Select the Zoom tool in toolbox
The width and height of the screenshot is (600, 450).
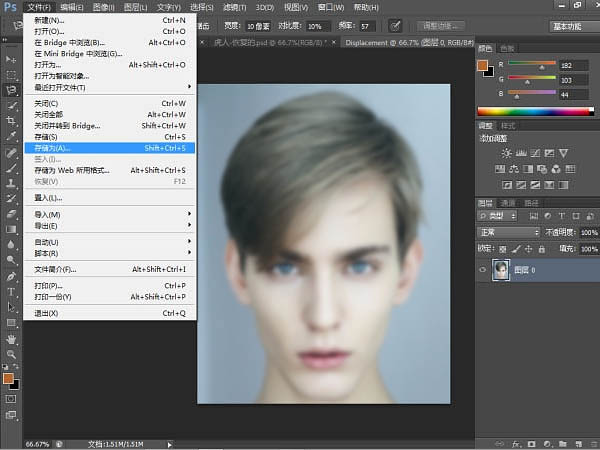point(11,355)
